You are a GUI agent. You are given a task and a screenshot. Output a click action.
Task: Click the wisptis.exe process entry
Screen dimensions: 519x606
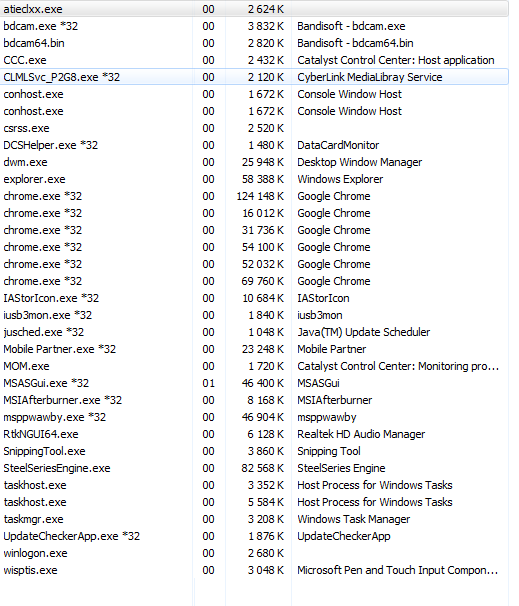[x=254, y=570]
